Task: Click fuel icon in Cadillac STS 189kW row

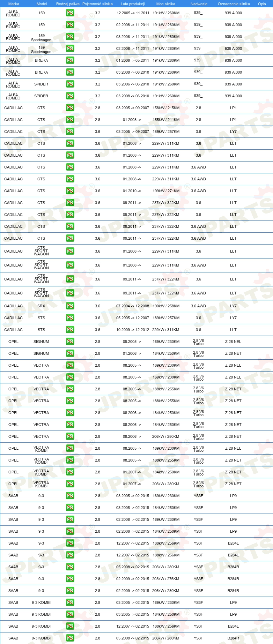Action: (70, 318)
